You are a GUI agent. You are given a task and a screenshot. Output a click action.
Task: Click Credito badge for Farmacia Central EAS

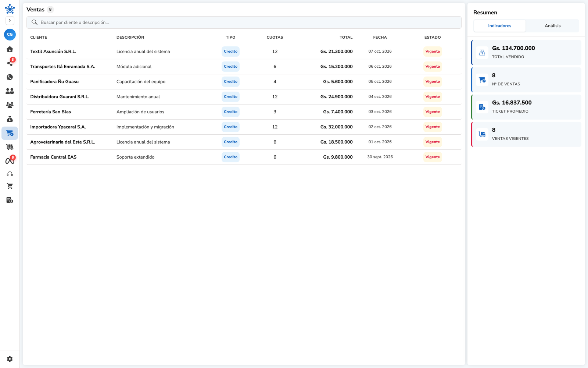click(x=230, y=157)
